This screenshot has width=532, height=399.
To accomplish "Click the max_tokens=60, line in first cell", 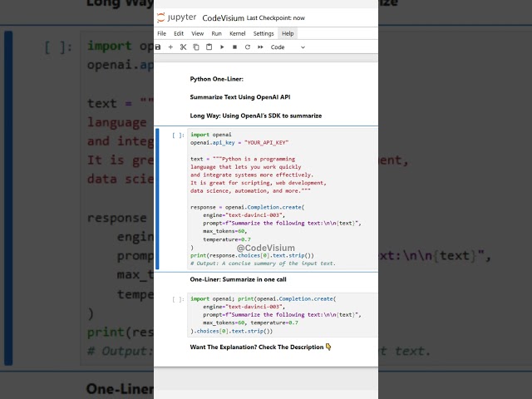I will tap(225, 231).
